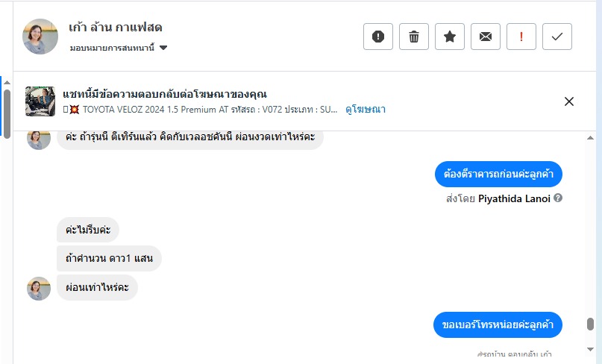Viewport: 602px width, 364px height.
Task: Star this conversation as follow-up
Action: [x=450, y=37]
